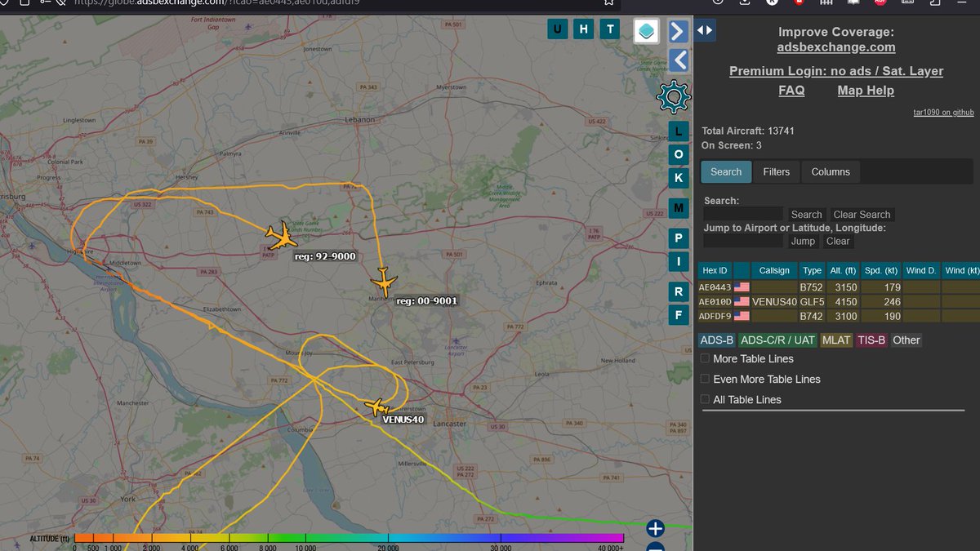Click the L map button
Image resolution: width=980 pixels, height=551 pixels.
pyautogui.click(x=679, y=131)
